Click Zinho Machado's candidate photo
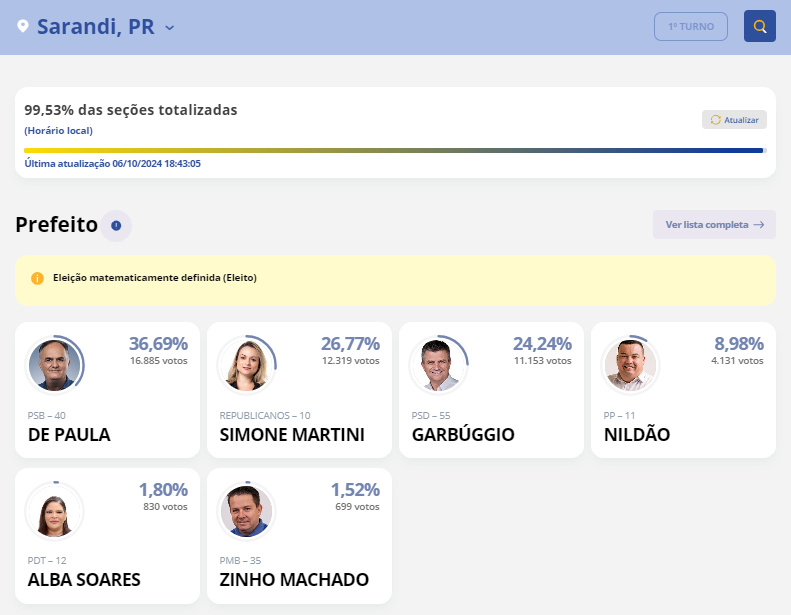The height and width of the screenshot is (615, 791). (247, 511)
